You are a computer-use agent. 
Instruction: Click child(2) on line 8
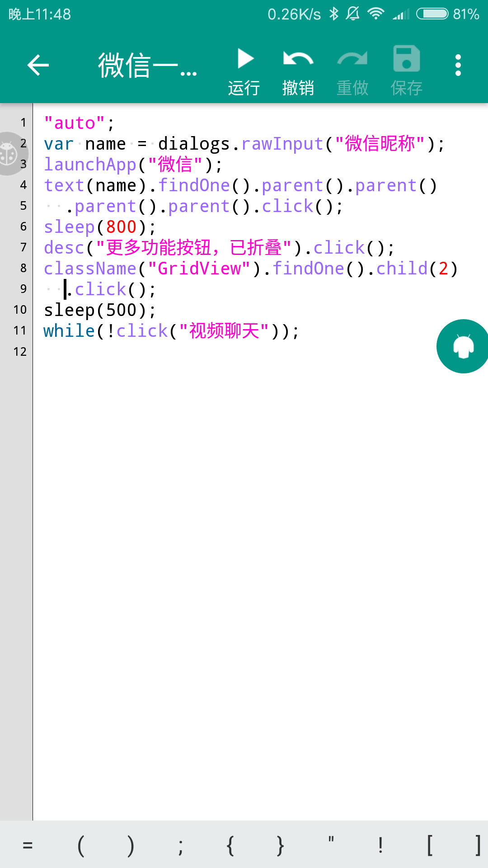coord(417,269)
